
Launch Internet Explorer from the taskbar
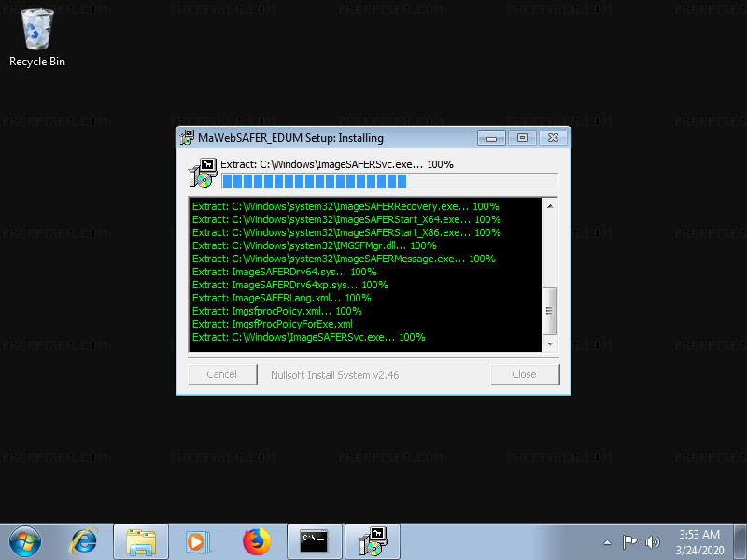(84, 542)
